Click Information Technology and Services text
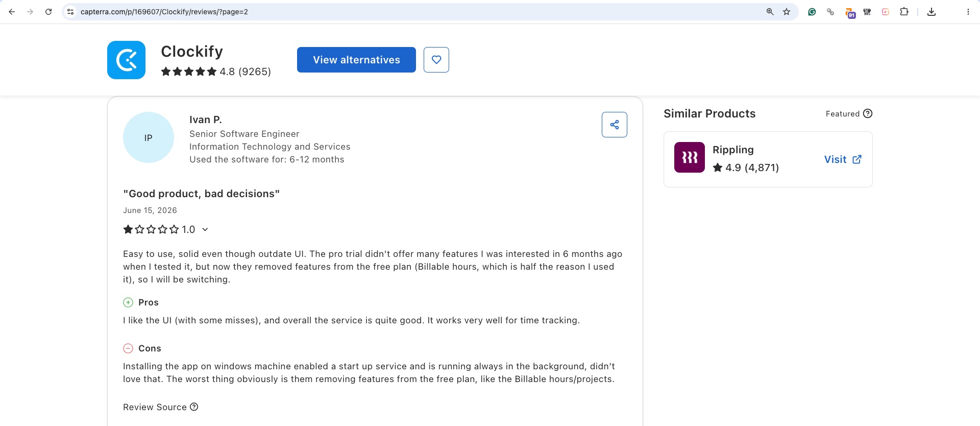 [270, 147]
